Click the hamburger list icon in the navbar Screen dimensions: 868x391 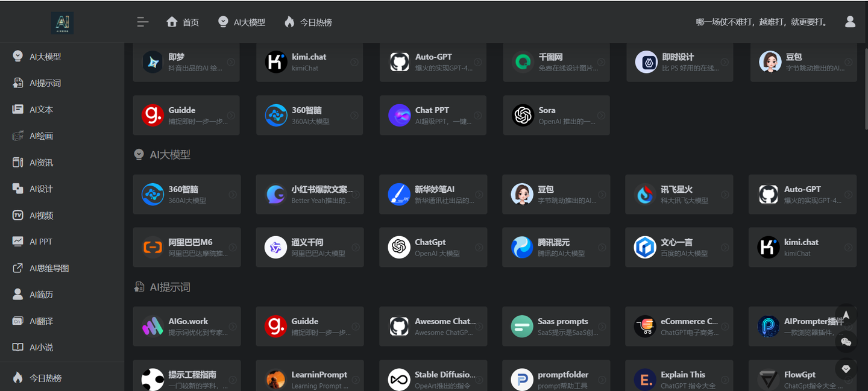142,22
